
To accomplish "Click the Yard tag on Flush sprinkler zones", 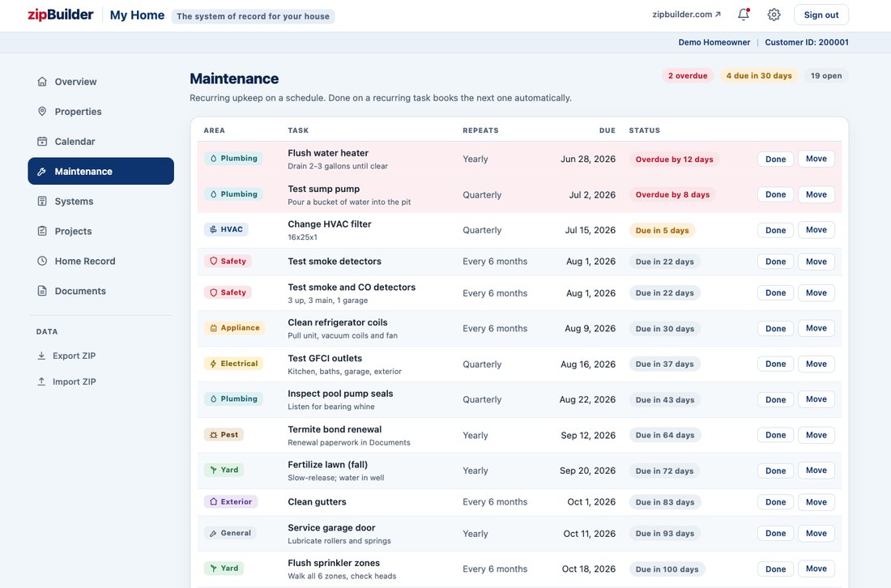I will point(224,568).
